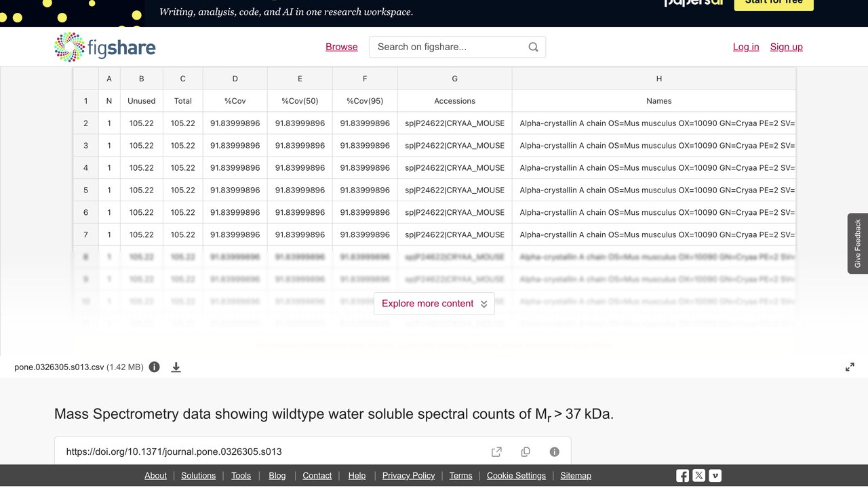Image resolution: width=868 pixels, height=488 pixels.
Task: Open figshare's X profile
Action: point(699,476)
